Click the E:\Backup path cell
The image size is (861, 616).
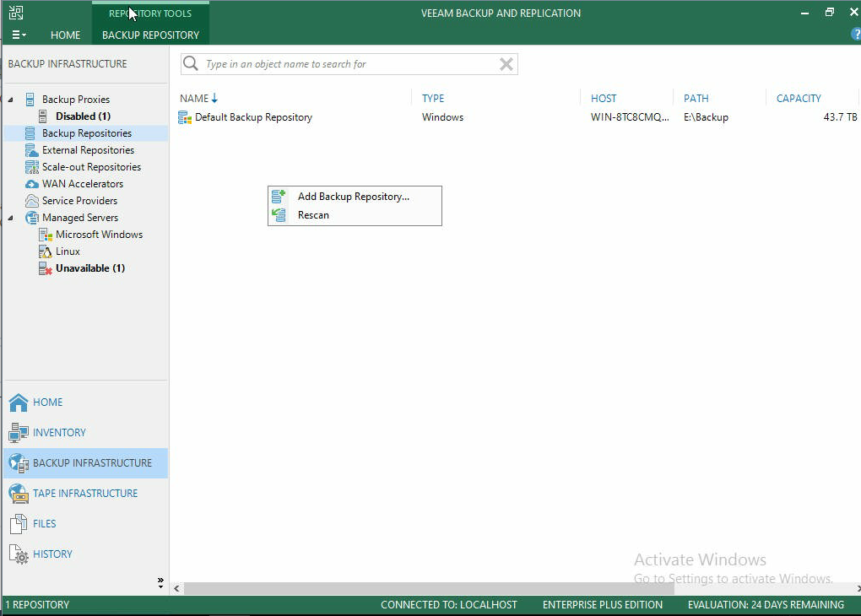tap(706, 117)
